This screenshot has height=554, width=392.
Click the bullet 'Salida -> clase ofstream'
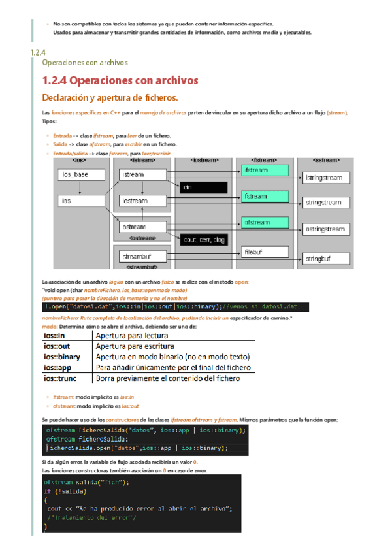pyautogui.click(x=115, y=144)
